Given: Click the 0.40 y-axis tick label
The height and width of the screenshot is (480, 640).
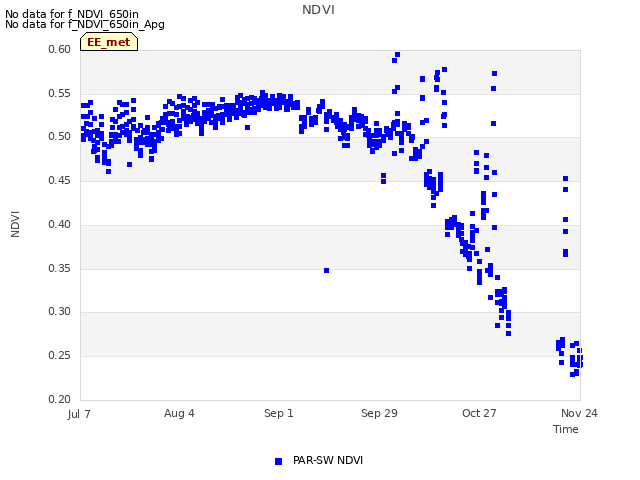Looking at the screenshot, I should [x=59, y=224].
